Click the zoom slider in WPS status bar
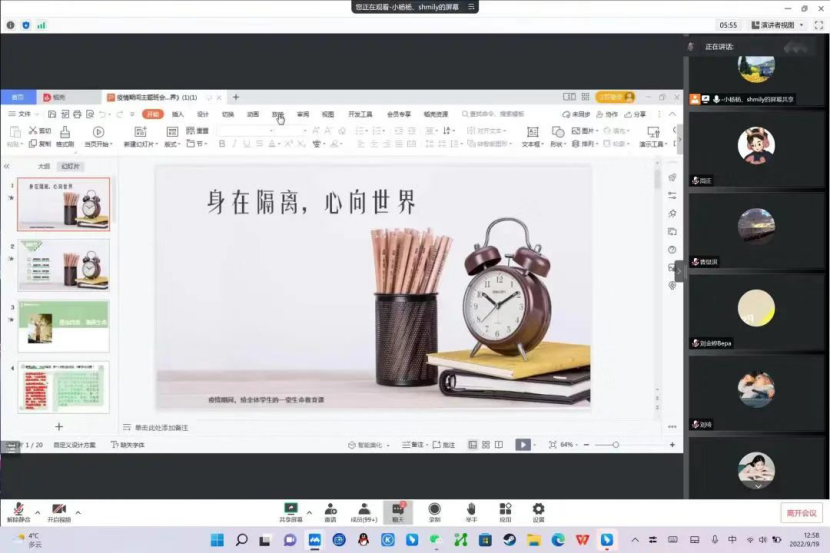Screen dimensions: 830x554 (616, 445)
